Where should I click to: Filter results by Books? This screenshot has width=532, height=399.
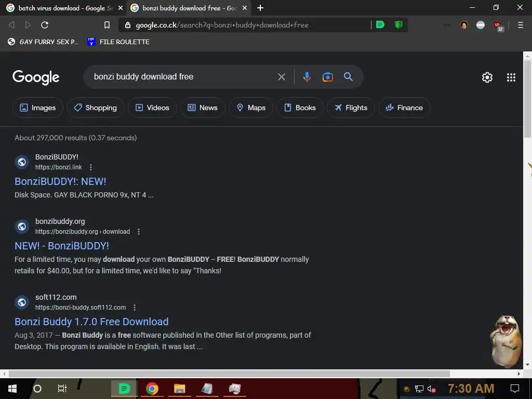tap(300, 108)
